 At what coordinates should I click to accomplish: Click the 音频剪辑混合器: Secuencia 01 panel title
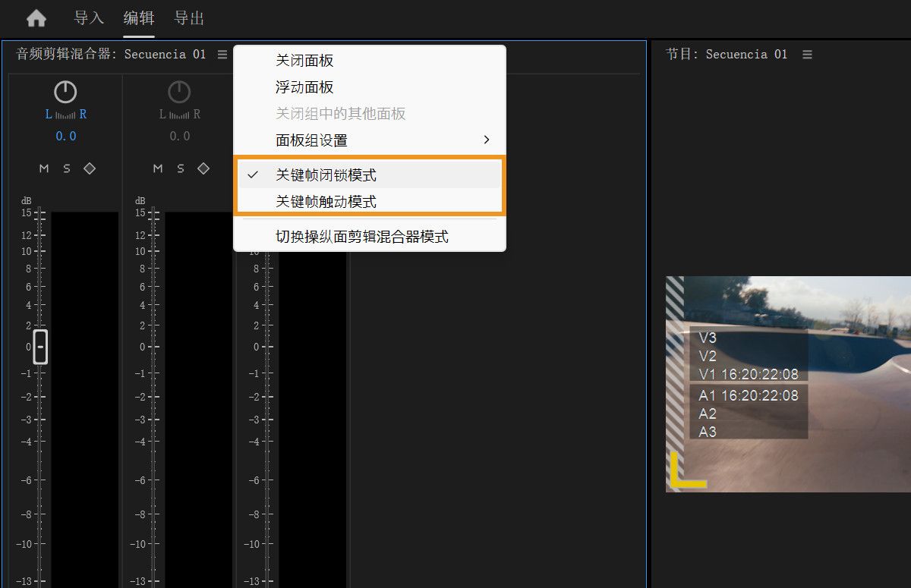click(x=111, y=55)
